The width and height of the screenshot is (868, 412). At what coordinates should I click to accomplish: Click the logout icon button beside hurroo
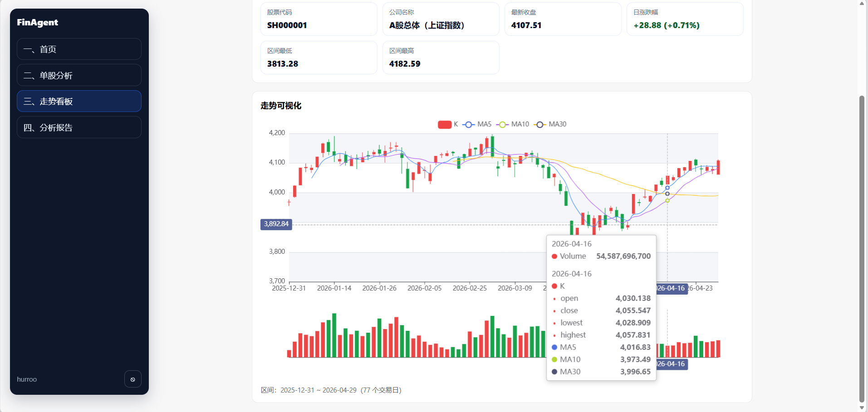point(133,379)
